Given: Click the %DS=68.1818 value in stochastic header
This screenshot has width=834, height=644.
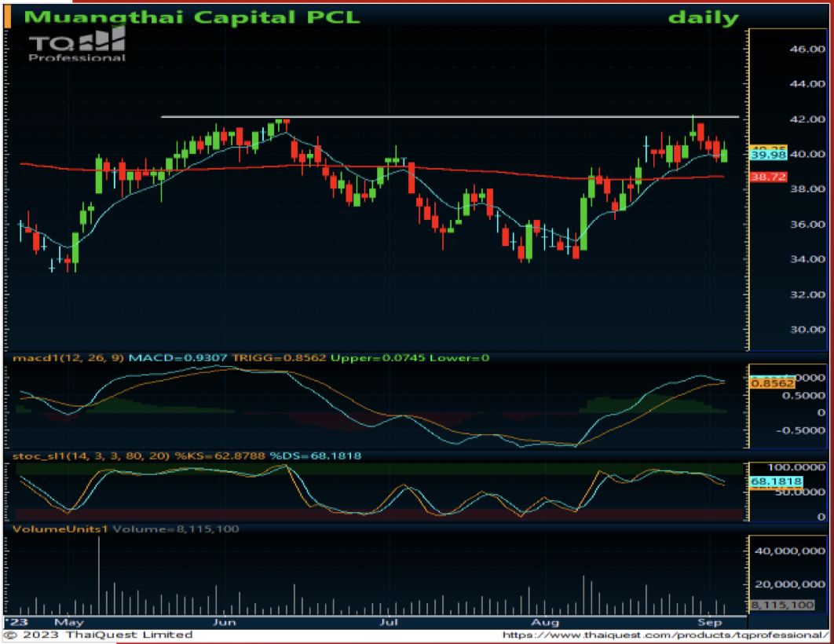Looking at the screenshot, I should 316,456.
